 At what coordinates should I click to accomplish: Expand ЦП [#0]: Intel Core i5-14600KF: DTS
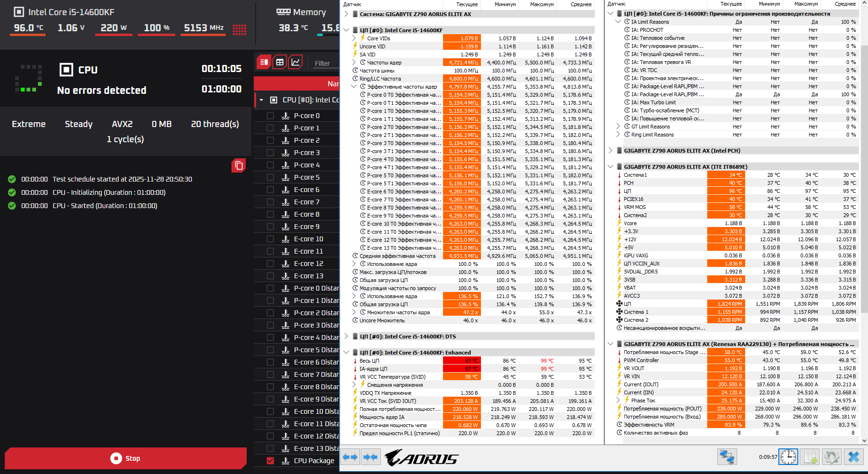coord(346,337)
